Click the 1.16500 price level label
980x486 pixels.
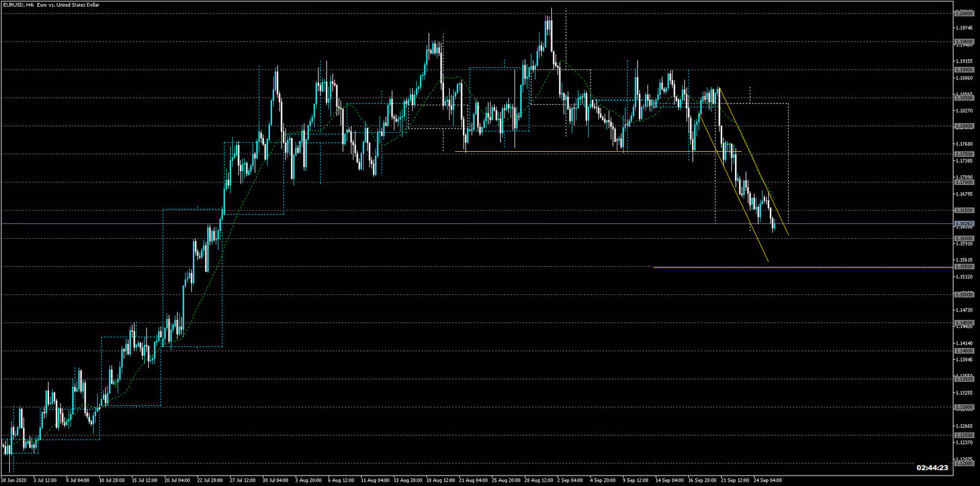coord(964,211)
